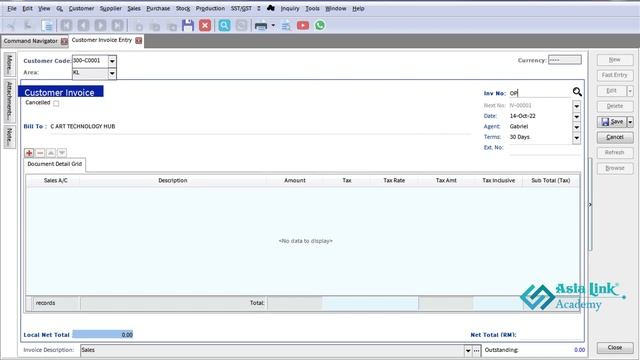
Task: Close the Customer Invoice Entry tab X
Action: [x=139, y=40]
